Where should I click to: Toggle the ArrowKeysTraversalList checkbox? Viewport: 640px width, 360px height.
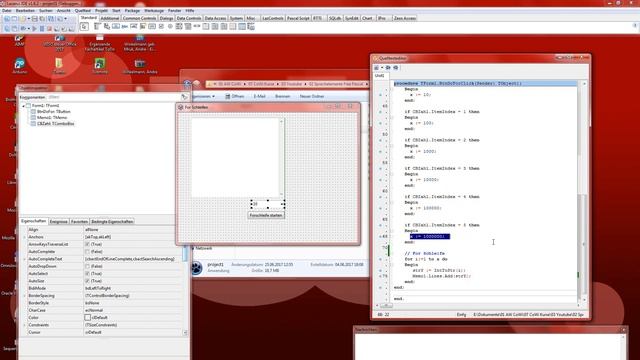point(87,244)
